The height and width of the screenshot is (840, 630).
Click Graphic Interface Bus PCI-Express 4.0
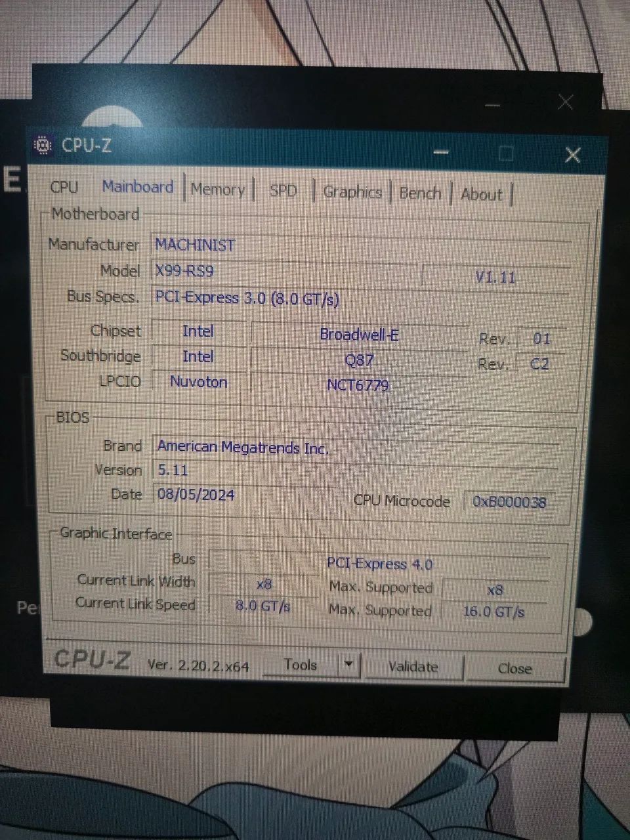pos(380,564)
